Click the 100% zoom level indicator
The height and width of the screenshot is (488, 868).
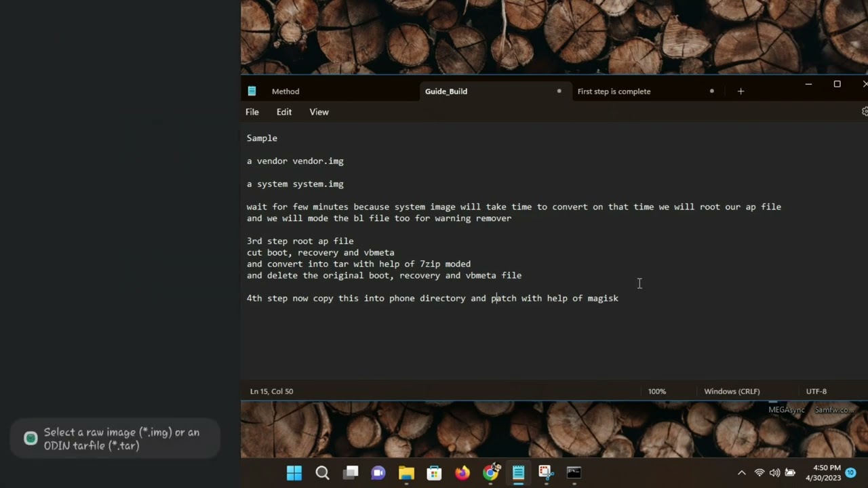click(656, 391)
